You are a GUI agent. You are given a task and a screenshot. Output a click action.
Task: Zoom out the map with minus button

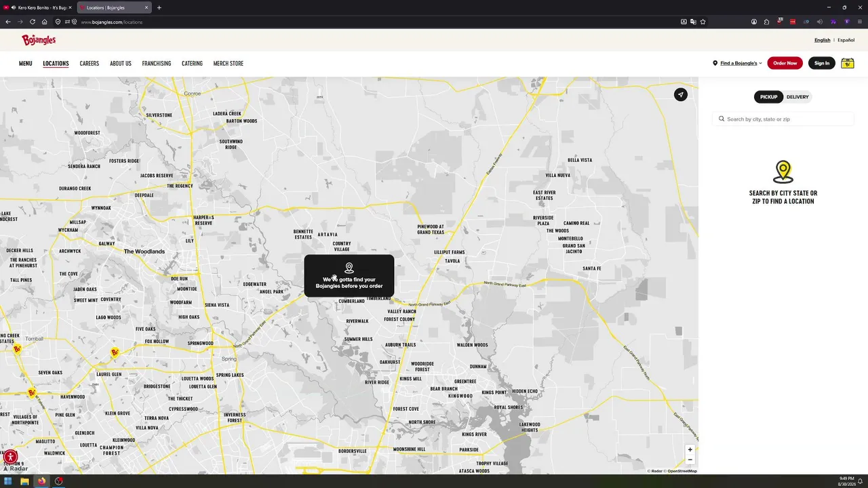[690, 460]
